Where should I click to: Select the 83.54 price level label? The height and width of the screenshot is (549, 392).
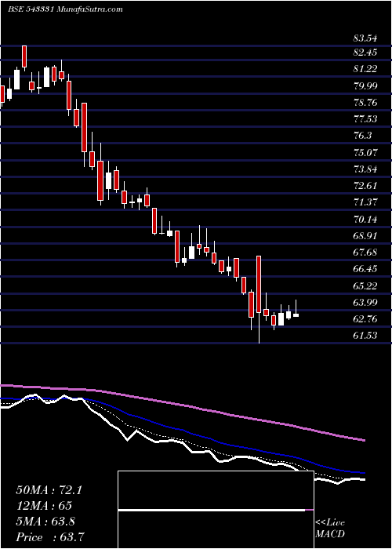pos(365,38)
